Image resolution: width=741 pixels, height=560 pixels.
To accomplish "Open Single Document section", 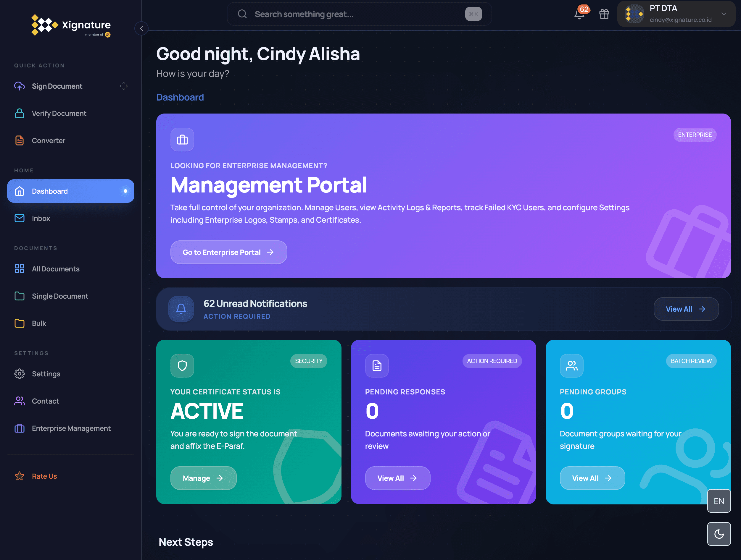I will 71,296.
